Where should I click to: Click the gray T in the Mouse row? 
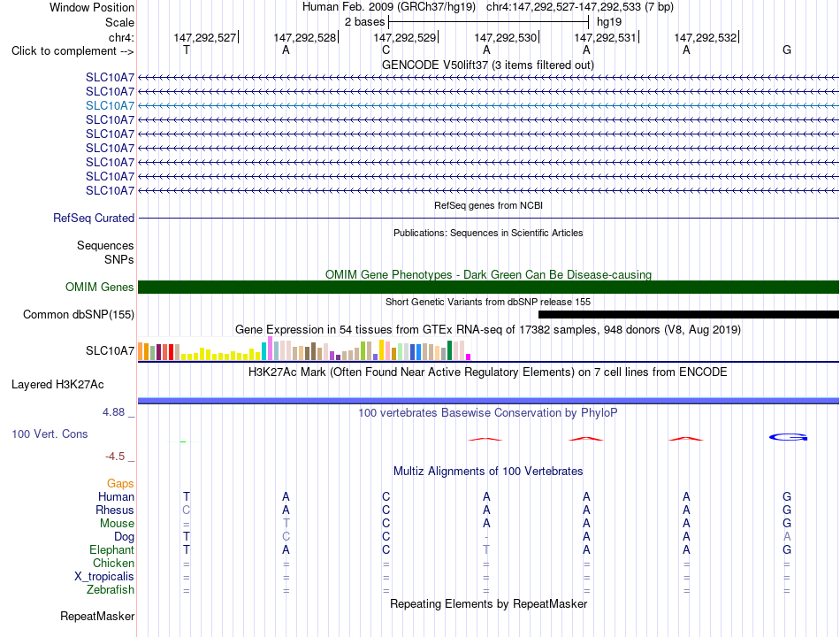[x=286, y=524]
